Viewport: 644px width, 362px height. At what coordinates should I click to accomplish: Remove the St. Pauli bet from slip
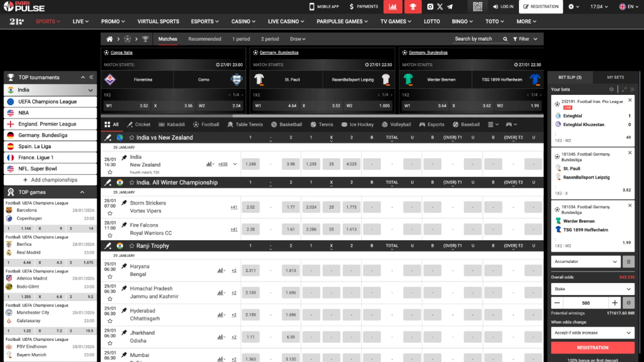pyautogui.click(x=630, y=153)
